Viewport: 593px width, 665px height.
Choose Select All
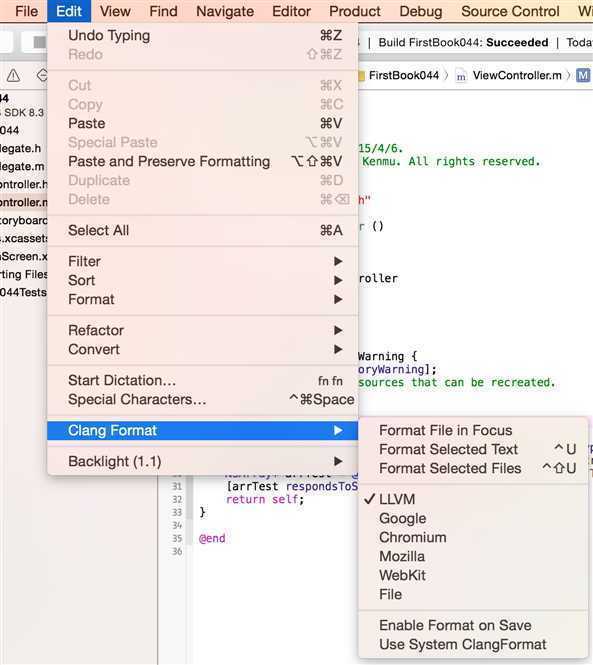(x=203, y=230)
